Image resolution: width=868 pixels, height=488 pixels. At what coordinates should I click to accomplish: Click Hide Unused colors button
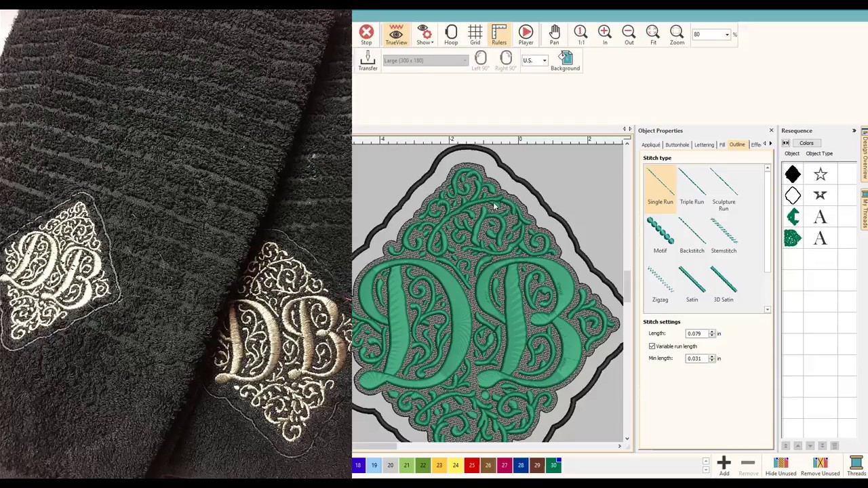pyautogui.click(x=781, y=465)
